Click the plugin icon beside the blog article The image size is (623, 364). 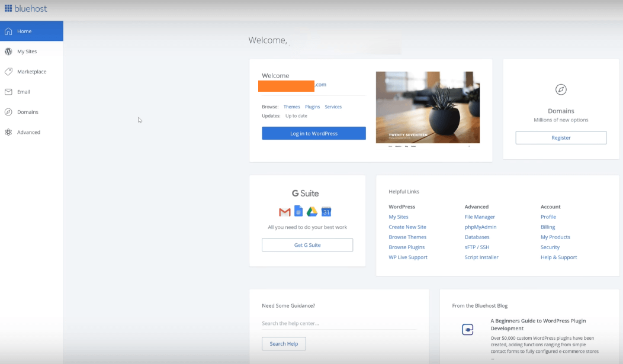[467, 330]
